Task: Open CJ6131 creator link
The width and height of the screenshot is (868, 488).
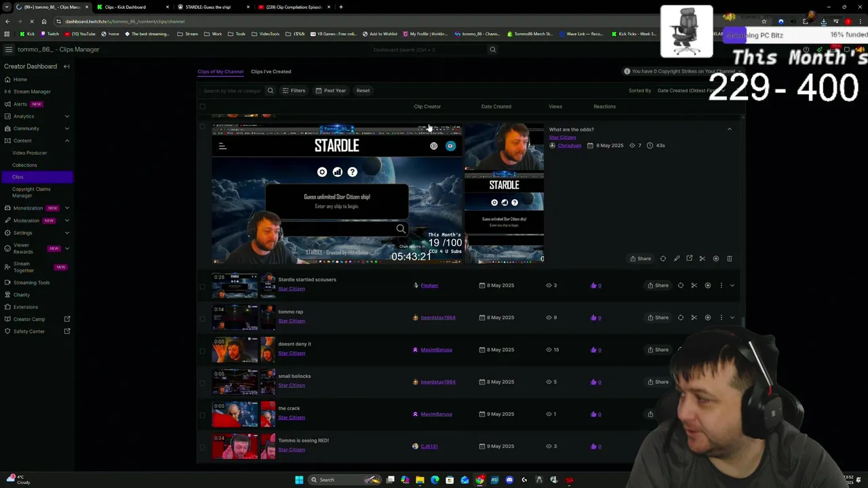Action: (x=429, y=447)
